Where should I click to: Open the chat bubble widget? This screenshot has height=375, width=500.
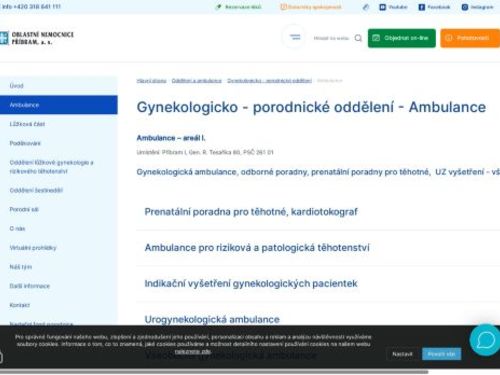click(x=485, y=340)
